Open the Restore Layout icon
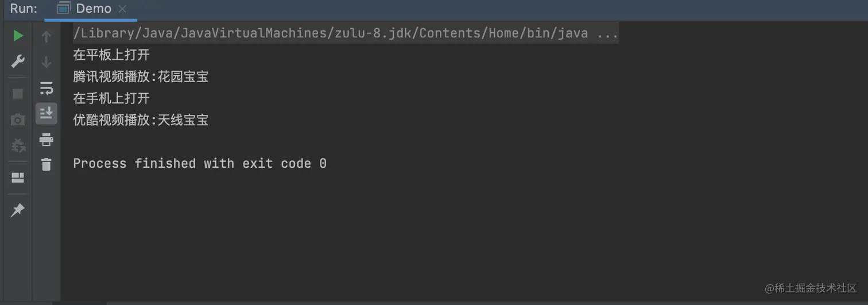 [x=18, y=178]
